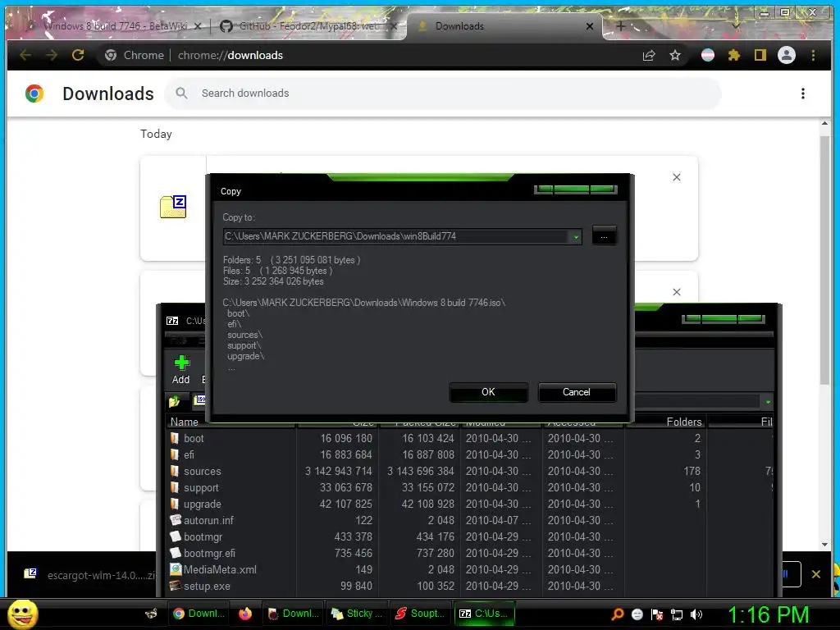Click OK in the Copy dialog
Screen dimensions: 840x630
[488, 392]
